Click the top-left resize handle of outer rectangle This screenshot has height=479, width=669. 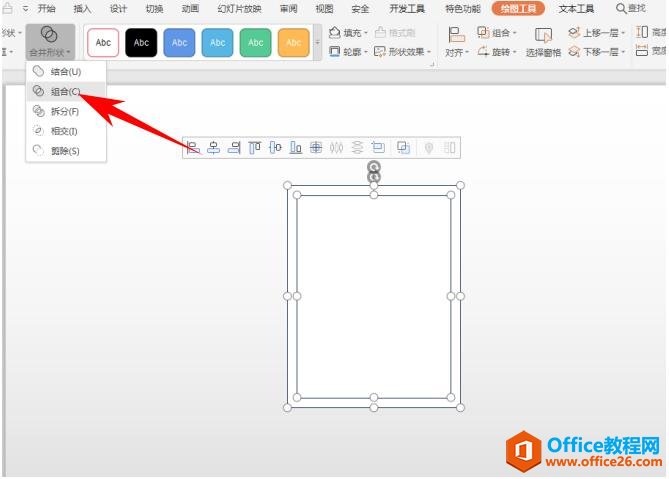pyautogui.click(x=288, y=185)
